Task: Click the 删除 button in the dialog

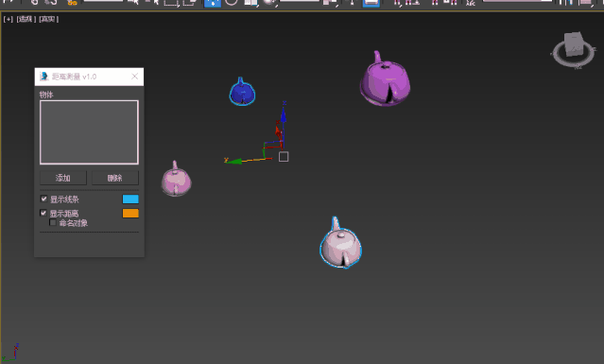Action: tap(114, 178)
